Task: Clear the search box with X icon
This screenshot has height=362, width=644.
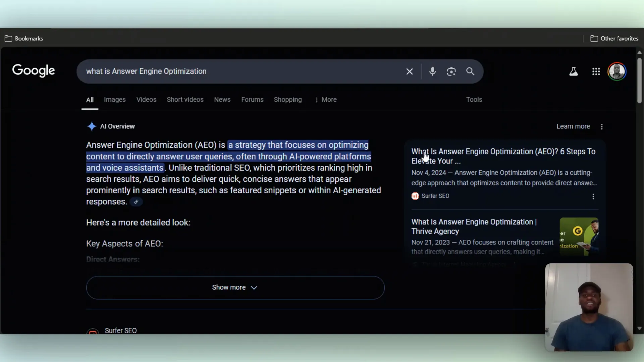Action: tap(409, 72)
